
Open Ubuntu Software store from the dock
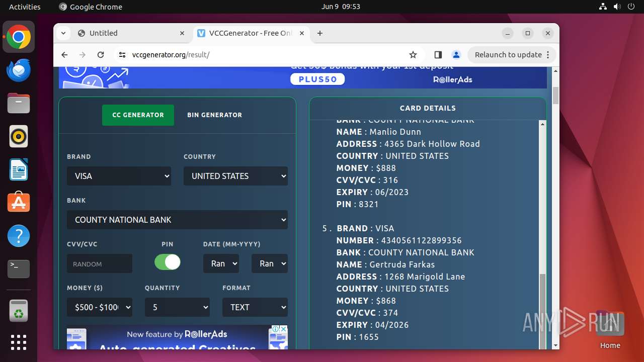(x=19, y=203)
